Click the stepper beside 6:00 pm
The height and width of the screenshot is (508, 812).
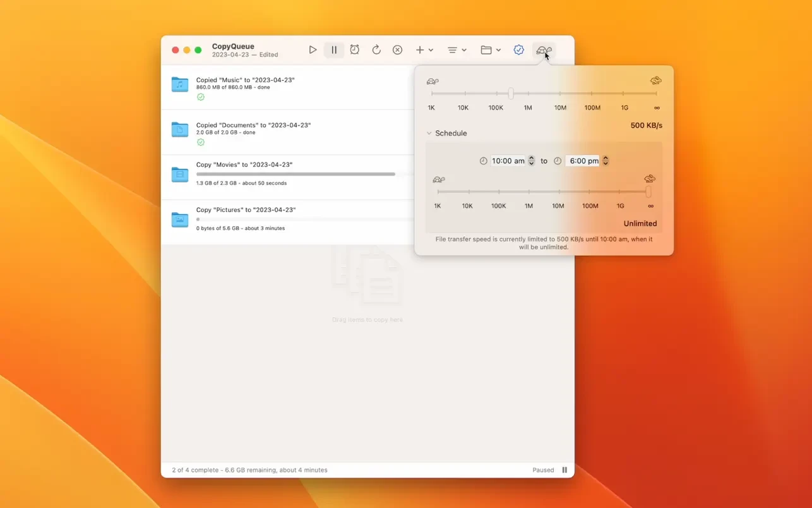tap(606, 161)
